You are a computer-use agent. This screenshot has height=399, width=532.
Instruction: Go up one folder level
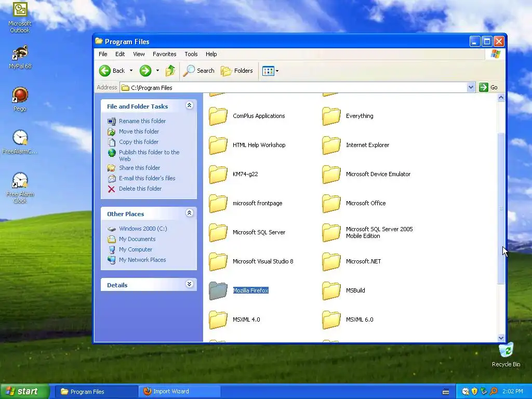point(170,71)
